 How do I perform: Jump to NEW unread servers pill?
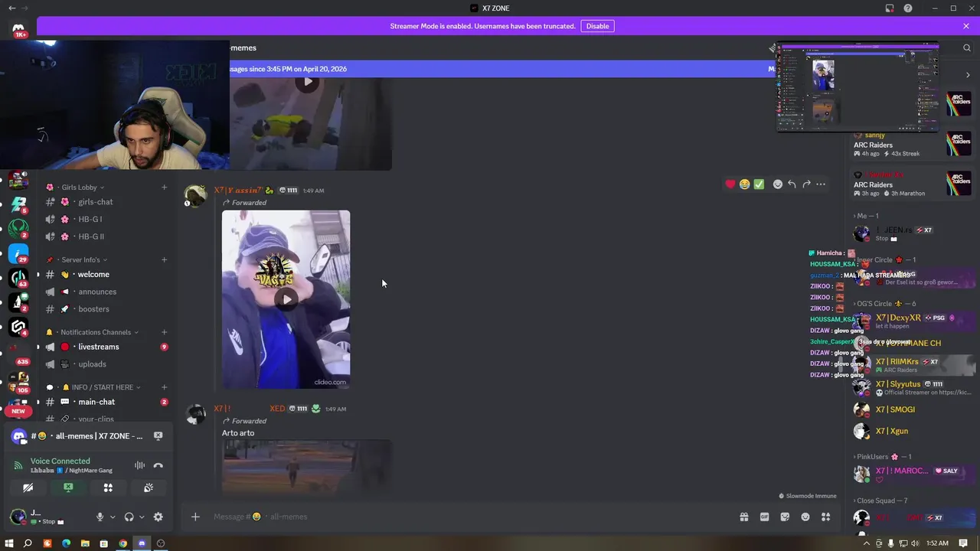[18, 411]
